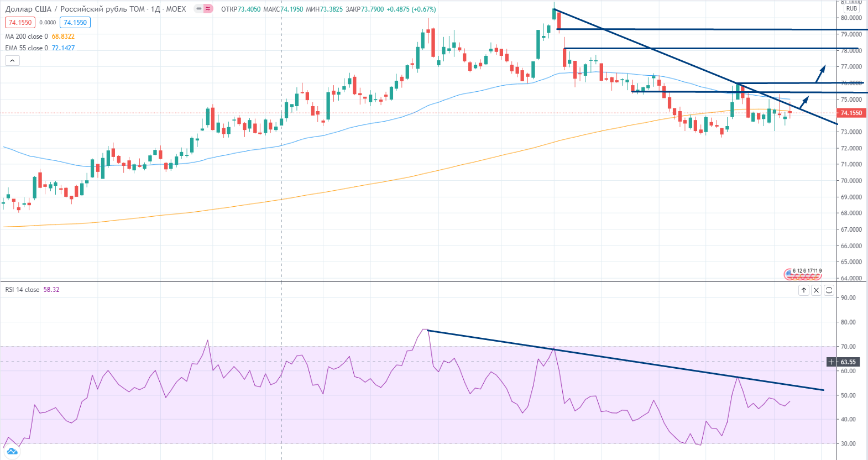Click the 77.0000 price scale label
The width and height of the screenshot is (868, 460).
(x=851, y=67)
